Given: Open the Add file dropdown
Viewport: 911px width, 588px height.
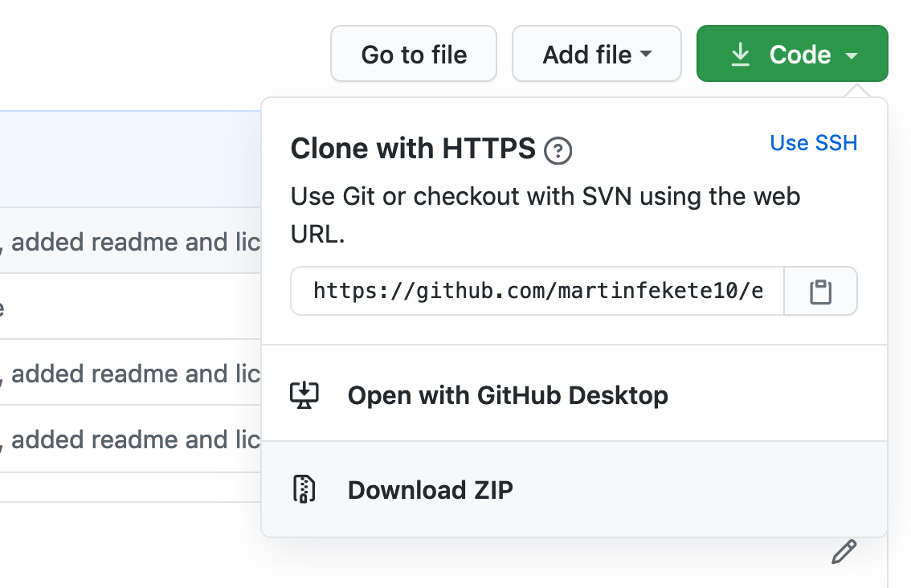Looking at the screenshot, I should point(597,54).
